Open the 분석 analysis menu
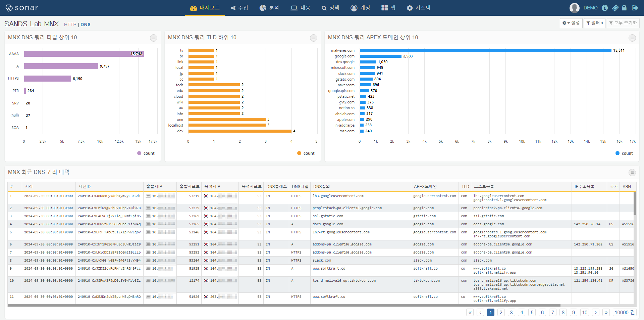 (x=269, y=8)
